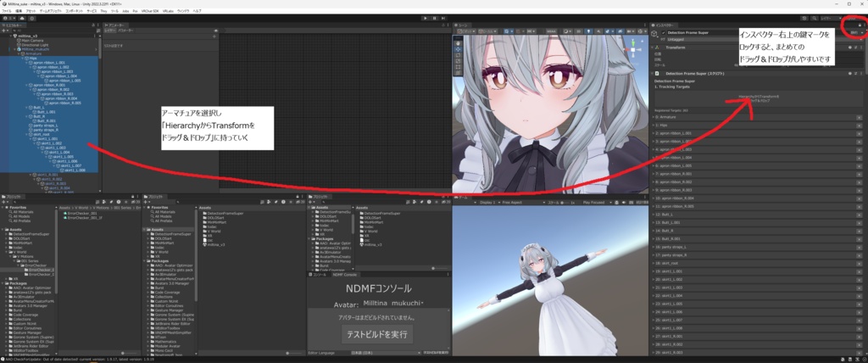Adjust icon size slider in second Project panel
Image resolution: width=868 pixels, height=363 pixels.
pos(295,353)
